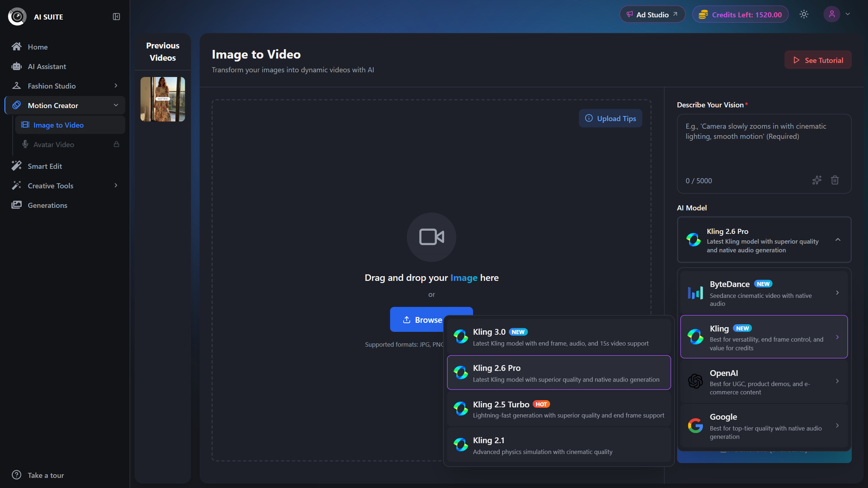
Task: Click the NEW badge next to ByteDance
Action: [763, 284]
